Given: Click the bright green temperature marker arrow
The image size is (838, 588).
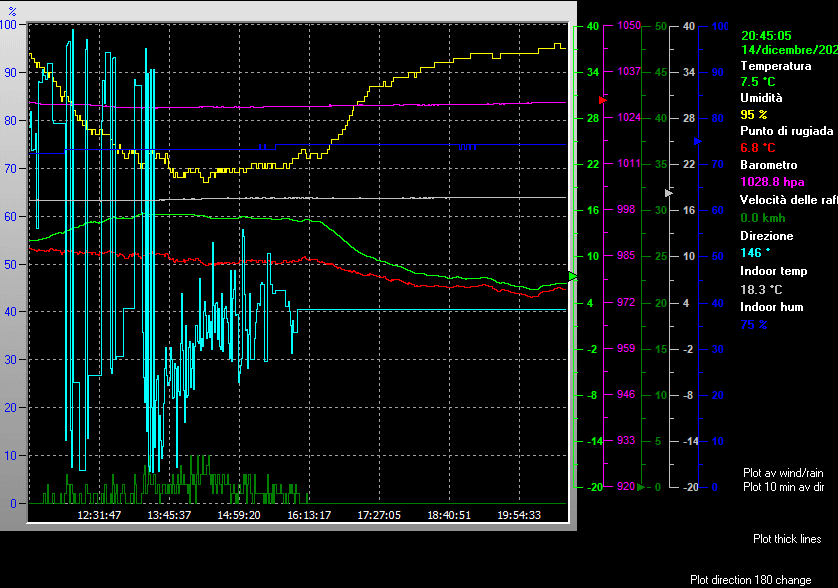Looking at the screenshot, I should coord(573,275).
